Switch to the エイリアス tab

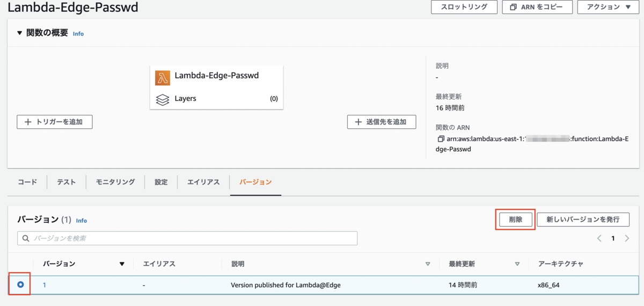203,182
